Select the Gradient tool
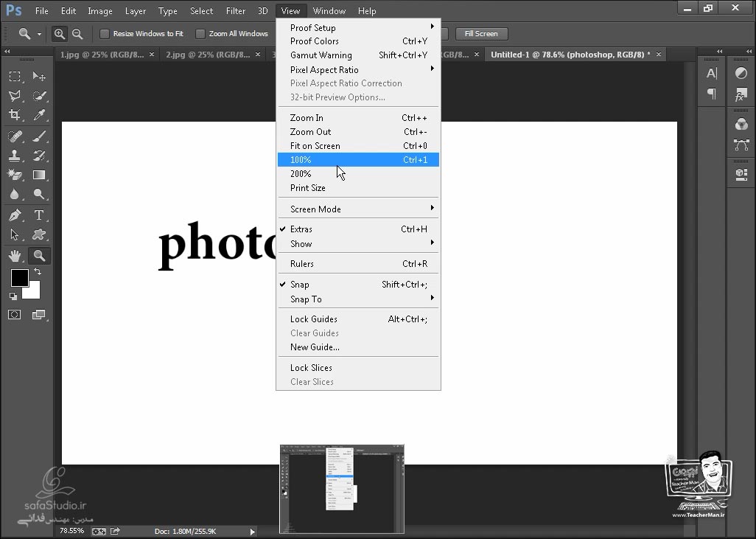756x539 pixels. coord(39,175)
